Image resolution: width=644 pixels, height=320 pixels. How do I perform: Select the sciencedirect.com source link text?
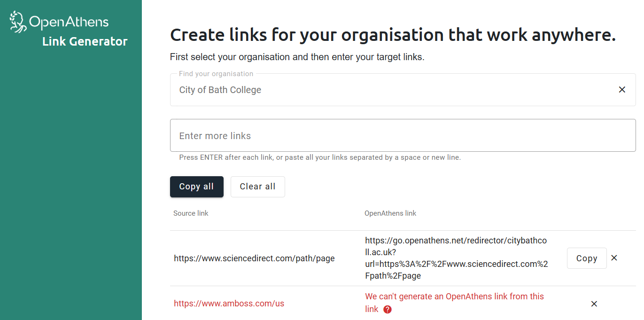point(254,258)
